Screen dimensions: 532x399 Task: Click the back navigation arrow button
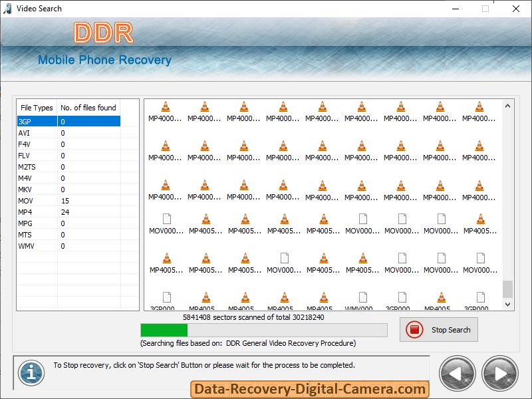coord(457,374)
